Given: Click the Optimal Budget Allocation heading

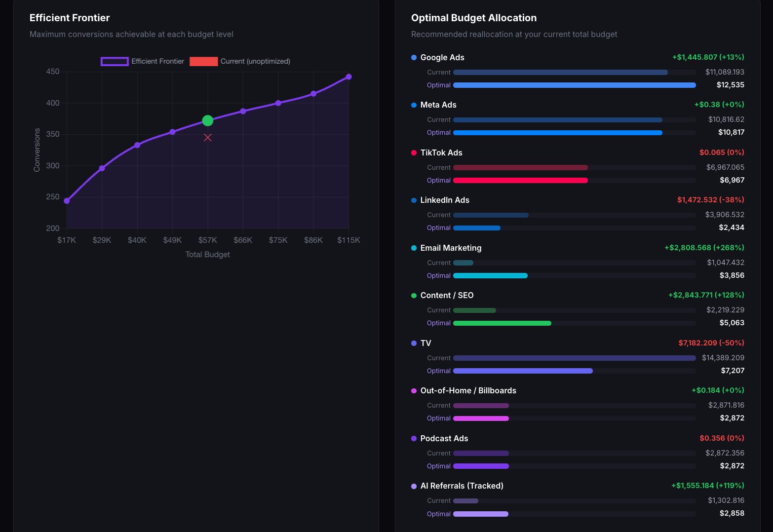Looking at the screenshot, I should pyautogui.click(x=474, y=18).
